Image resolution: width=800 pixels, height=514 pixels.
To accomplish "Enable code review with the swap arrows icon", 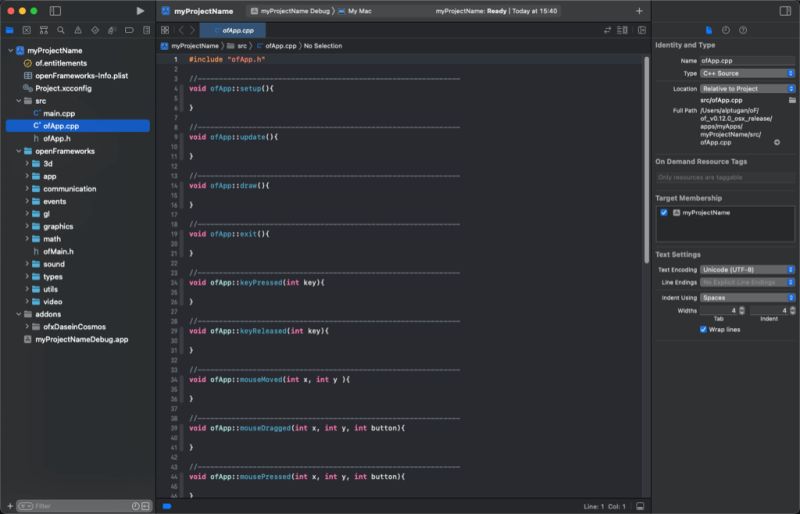I will point(607,30).
